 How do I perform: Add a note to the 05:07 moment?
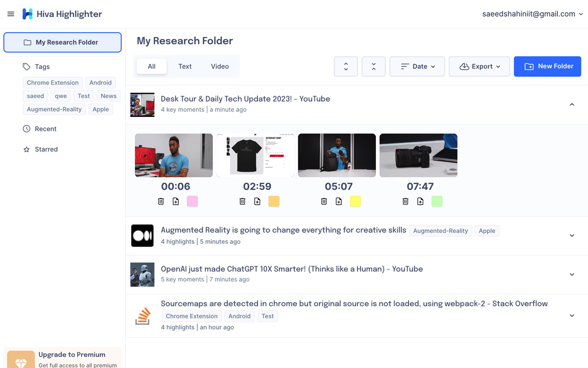tap(339, 201)
